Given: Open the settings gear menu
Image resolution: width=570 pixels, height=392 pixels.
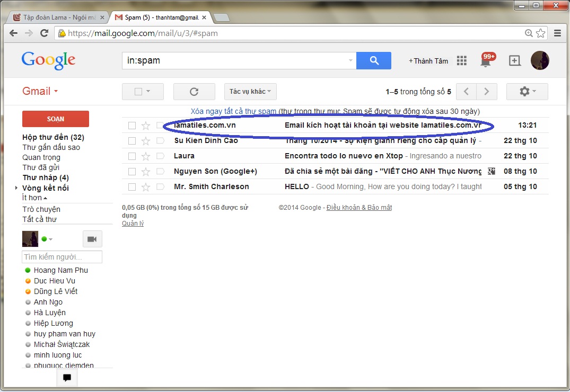Looking at the screenshot, I should [527, 92].
